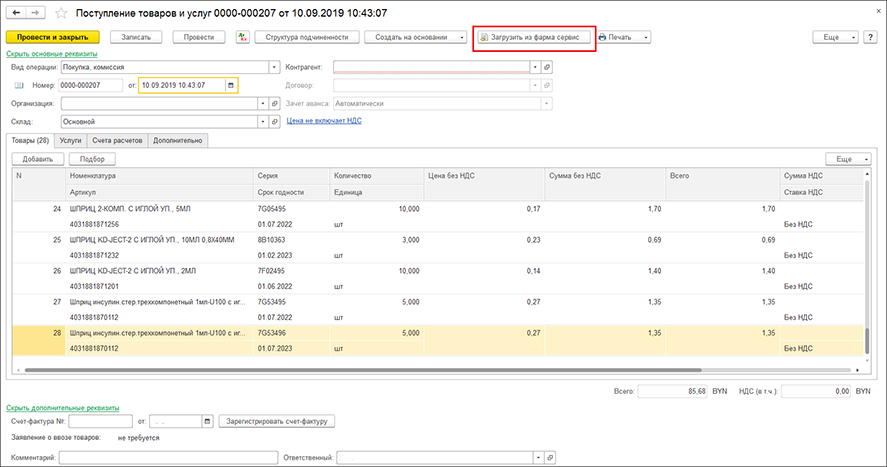Click Загрузить из фарма сервис button
887x467 pixels.
(x=535, y=37)
